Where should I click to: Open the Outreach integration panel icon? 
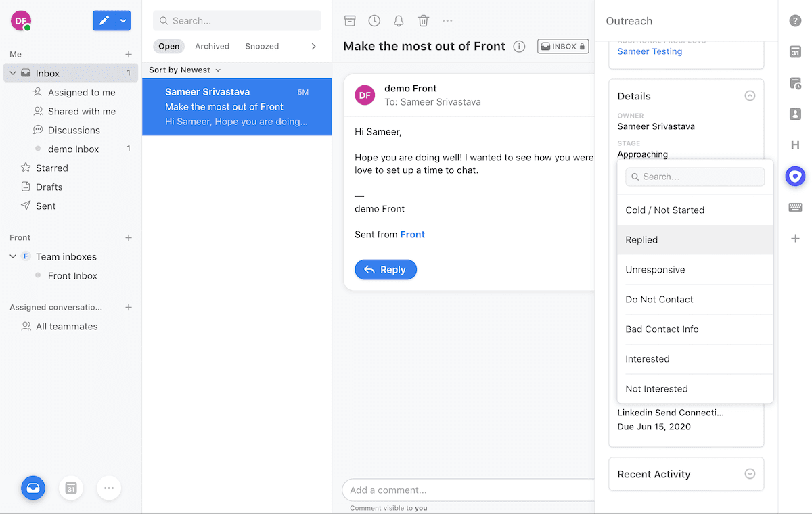(x=795, y=176)
